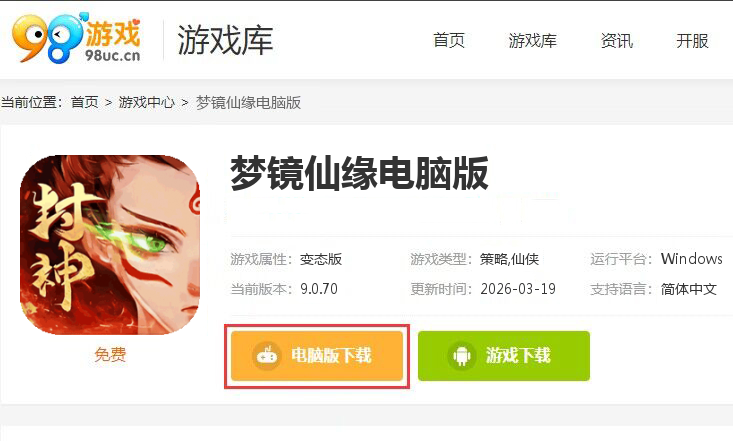Click the 梦镜仙缘电脑版 game title heading

point(359,174)
